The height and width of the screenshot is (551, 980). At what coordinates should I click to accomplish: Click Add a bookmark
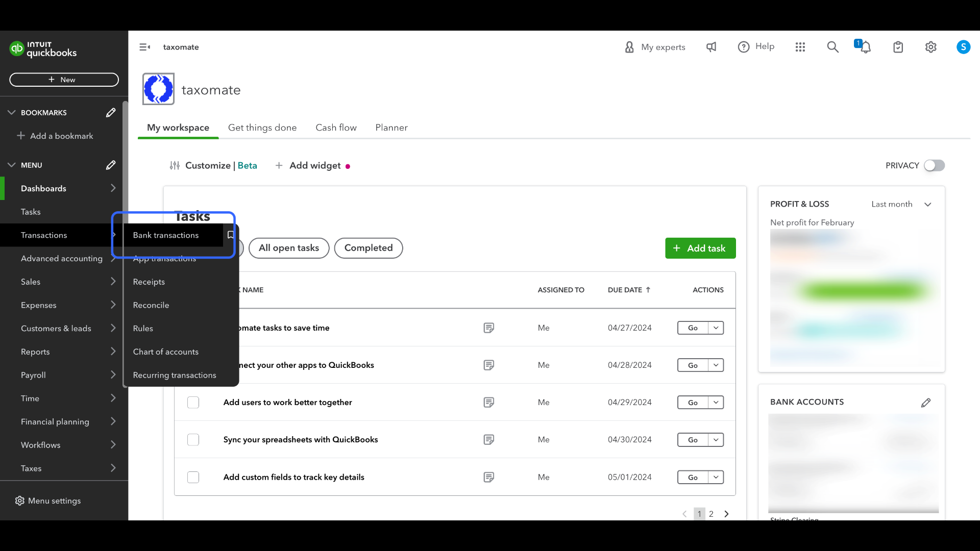click(55, 136)
